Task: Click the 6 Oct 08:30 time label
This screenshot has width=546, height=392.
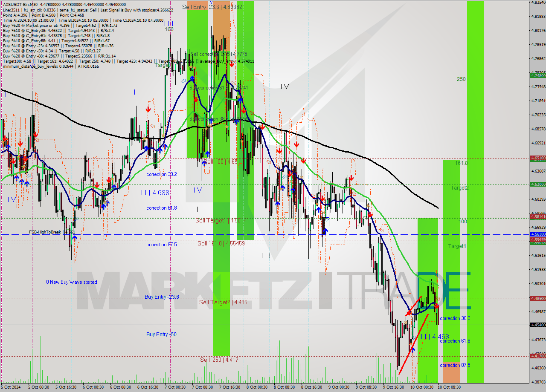Action: pyautogui.click(x=120, y=387)
